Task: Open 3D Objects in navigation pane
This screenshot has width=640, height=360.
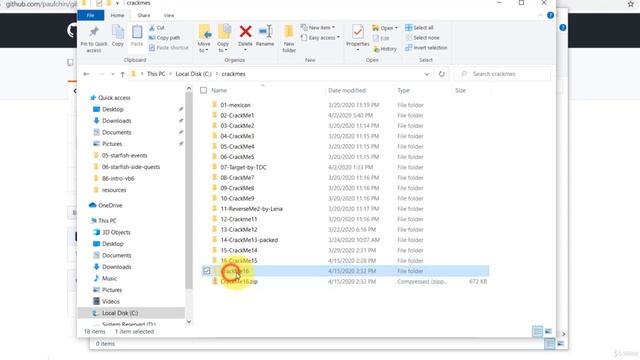Action: (116, 232)
